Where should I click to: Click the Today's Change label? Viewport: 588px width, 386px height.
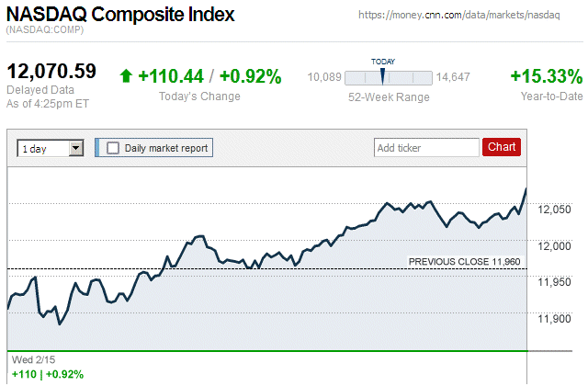tap(199, 96)
